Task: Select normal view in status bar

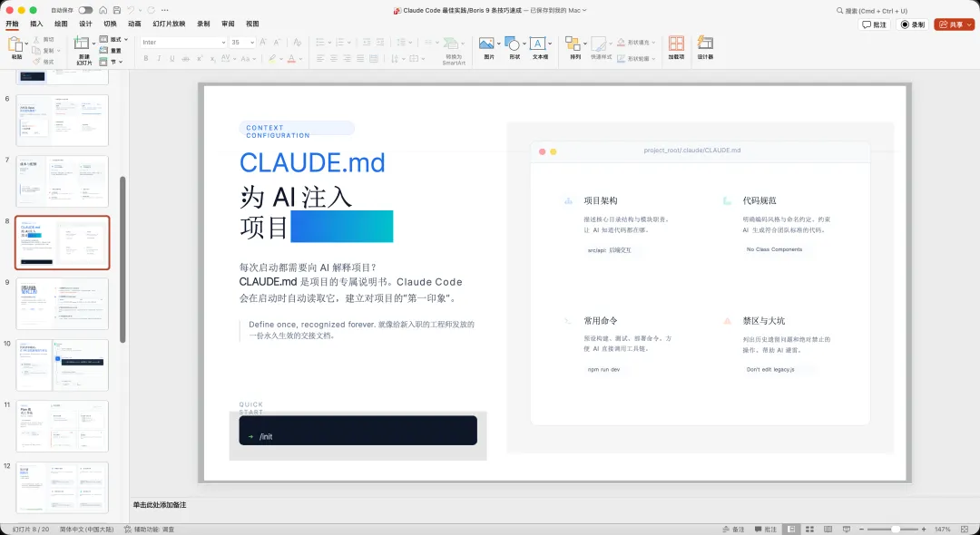Action: 792,530
